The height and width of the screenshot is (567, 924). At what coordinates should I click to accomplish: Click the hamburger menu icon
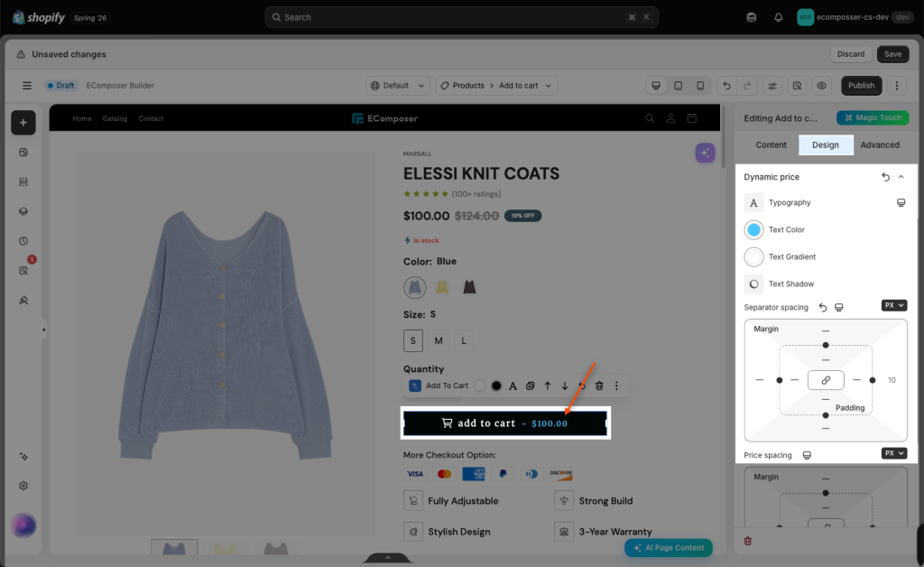[x=27, y=86]
